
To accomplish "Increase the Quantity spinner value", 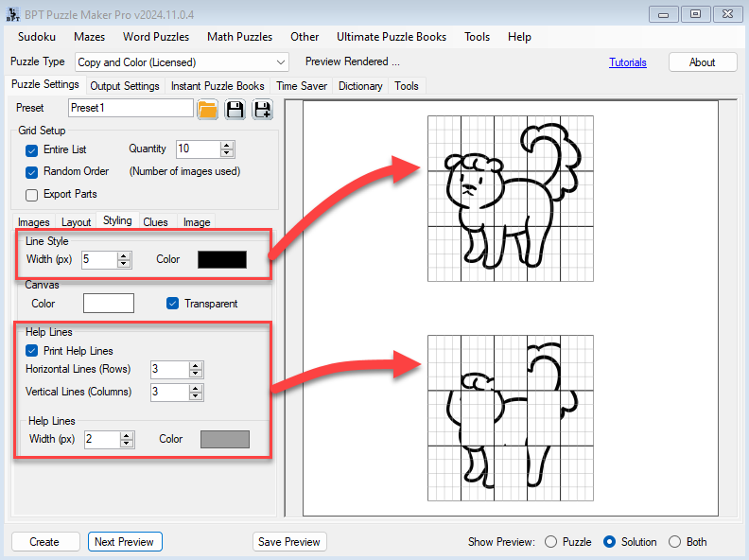I will point(226,145).
